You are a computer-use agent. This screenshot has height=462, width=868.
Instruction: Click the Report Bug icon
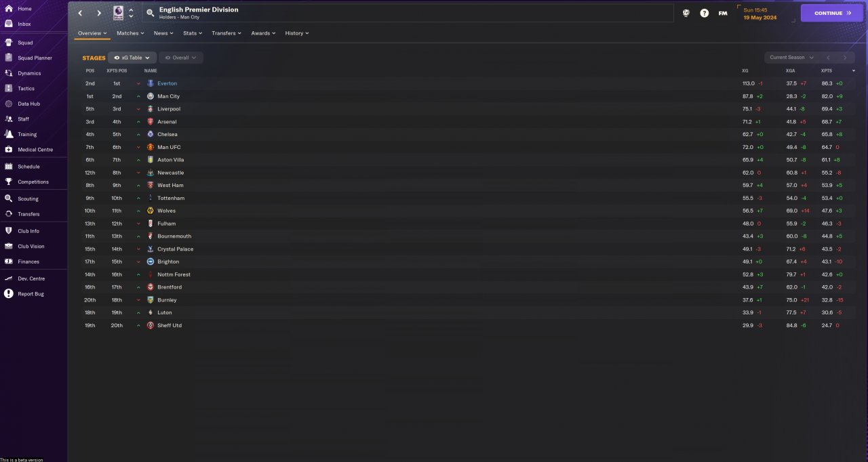9,293
